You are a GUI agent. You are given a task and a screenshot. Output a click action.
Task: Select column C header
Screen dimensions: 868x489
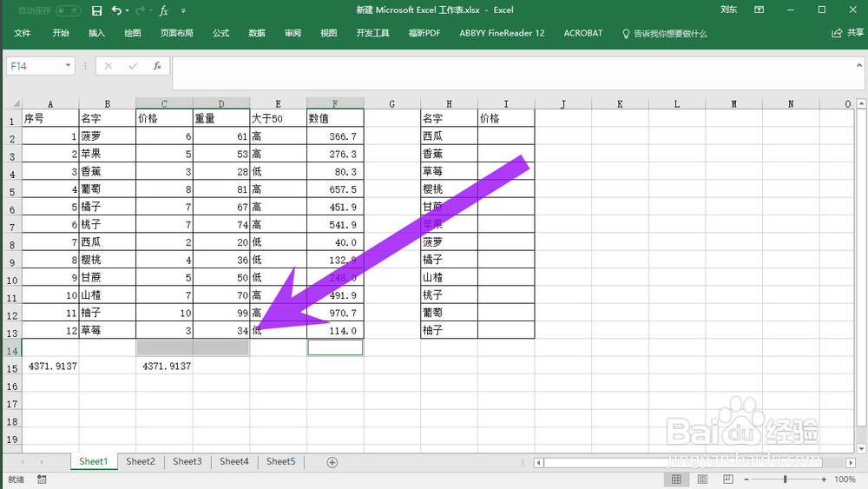(164, 103)
